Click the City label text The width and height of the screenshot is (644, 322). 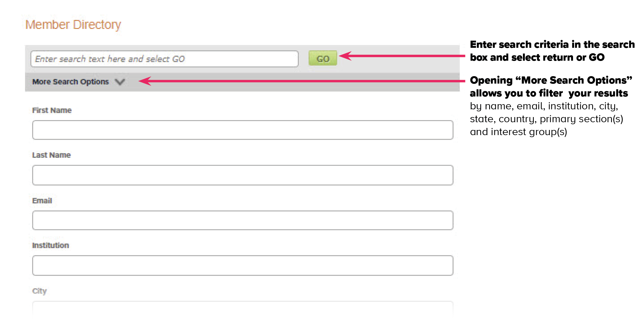coord(39,291)
